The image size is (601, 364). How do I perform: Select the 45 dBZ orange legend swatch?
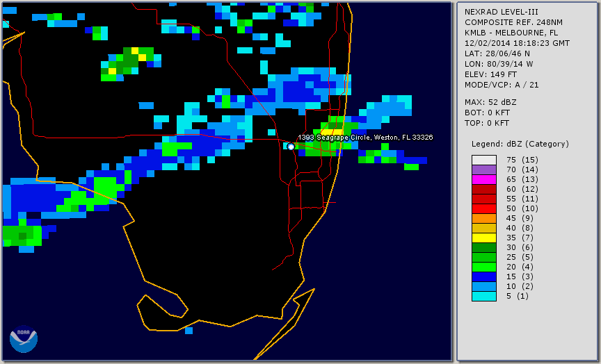483,218
